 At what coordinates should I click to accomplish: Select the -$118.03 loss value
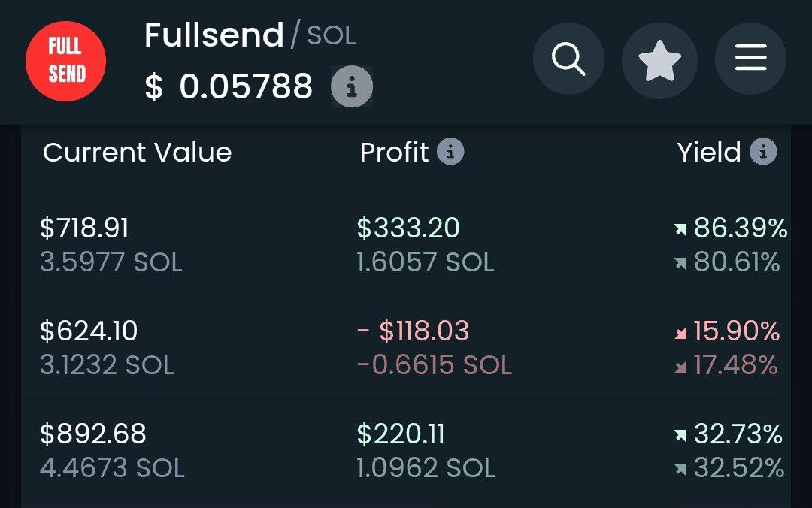pyautogui.click(x=414, y=331)
